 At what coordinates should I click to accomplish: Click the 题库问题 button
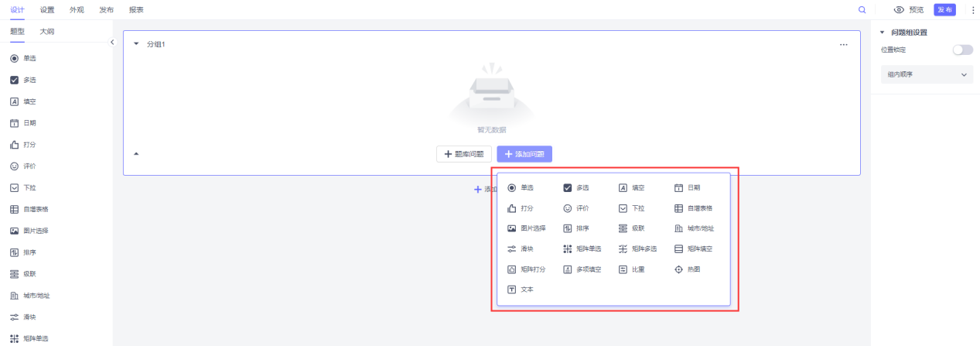click(463, 154)
